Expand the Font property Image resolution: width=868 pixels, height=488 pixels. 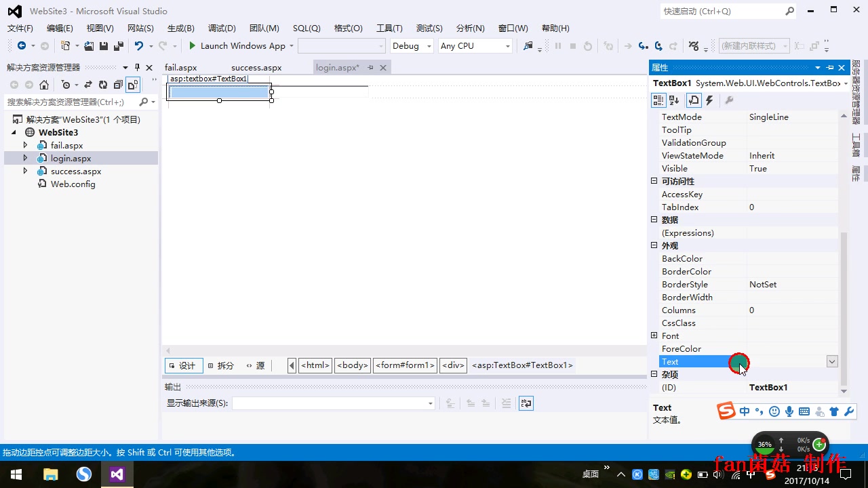click(x=654, y=335)
